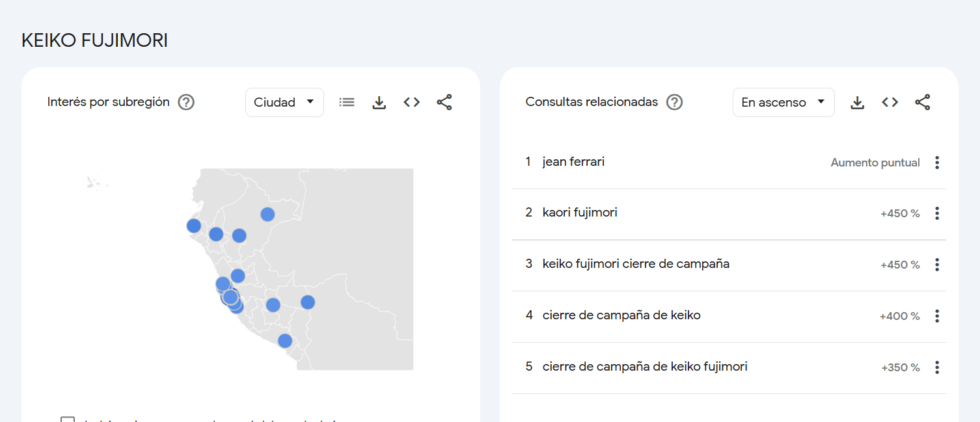Select the jean ferrari query
980x422 pixels.
tap(573, 162)
